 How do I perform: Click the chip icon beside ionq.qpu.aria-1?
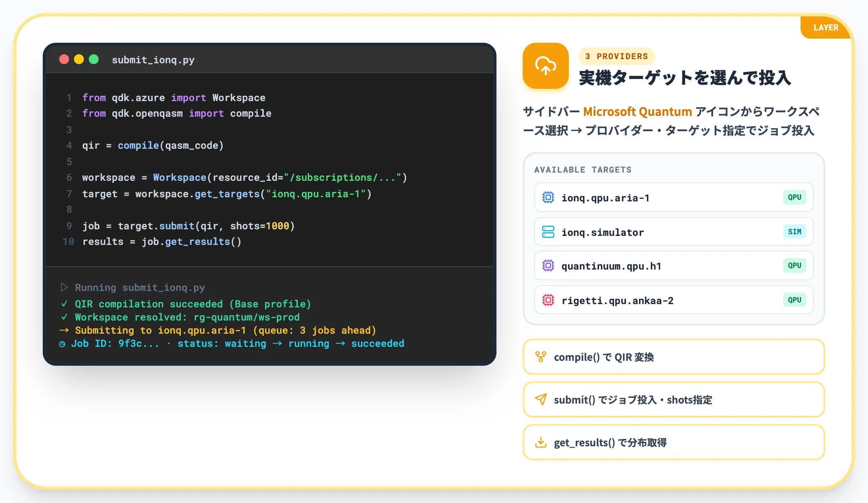click(548, 197)
